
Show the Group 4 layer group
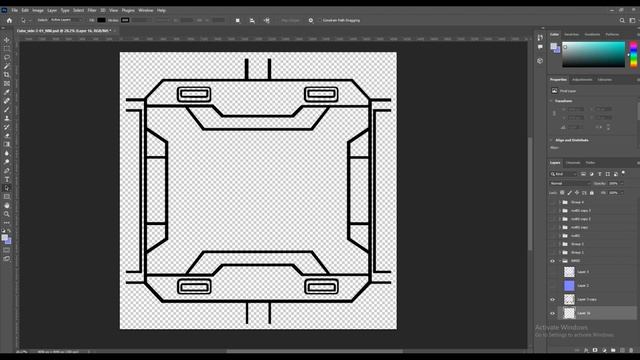[553, 202]
